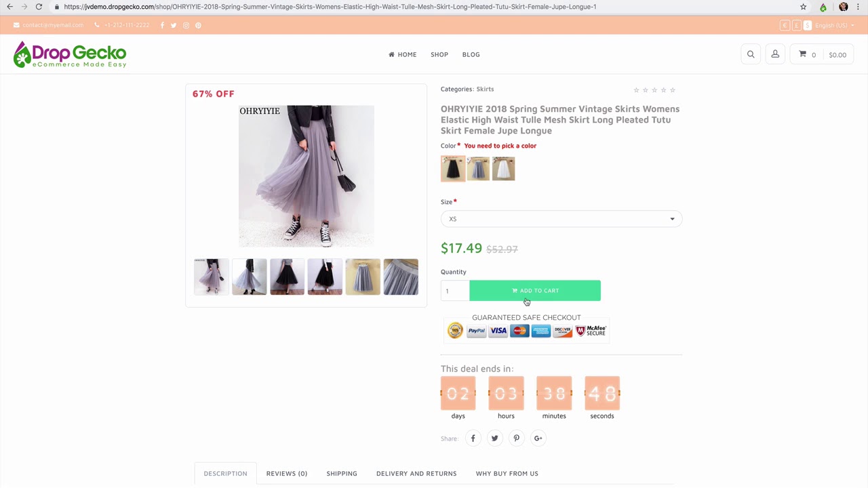Click the $17.49 price text
The width and height of the screenshot is (868, 488).
[461, 248]
